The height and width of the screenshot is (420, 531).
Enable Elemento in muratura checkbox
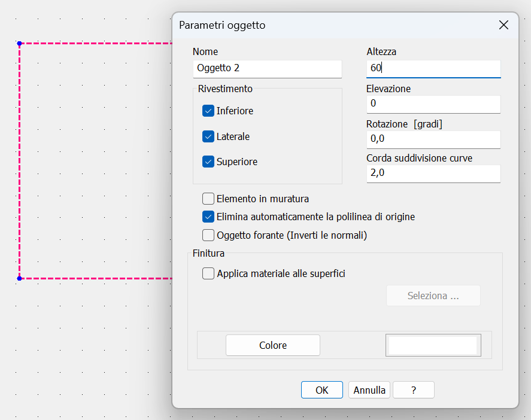208,199
